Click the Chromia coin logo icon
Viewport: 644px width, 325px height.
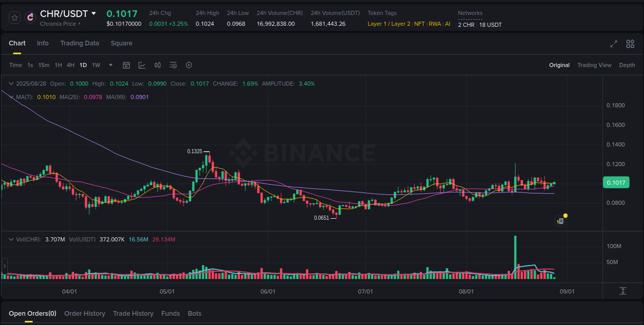click(x=29, y=18)
